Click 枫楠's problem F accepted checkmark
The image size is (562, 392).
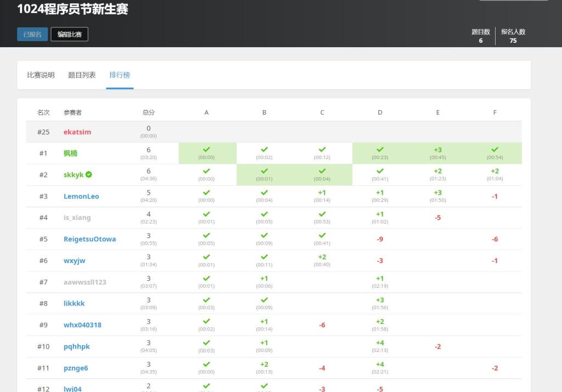pyautogui.click(x=495, y=149)
